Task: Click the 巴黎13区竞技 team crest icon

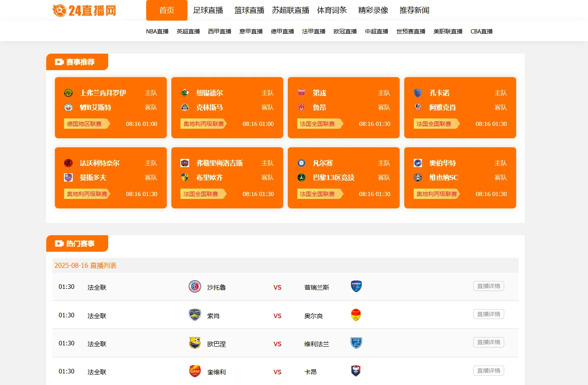Action: [301, 177]
